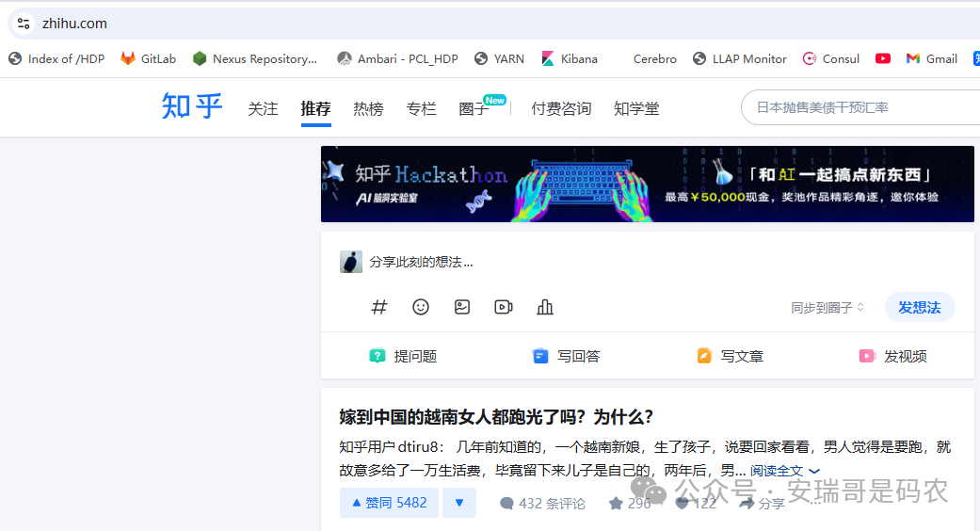Open the 付费咨询 link

click(x=561, y=108)
